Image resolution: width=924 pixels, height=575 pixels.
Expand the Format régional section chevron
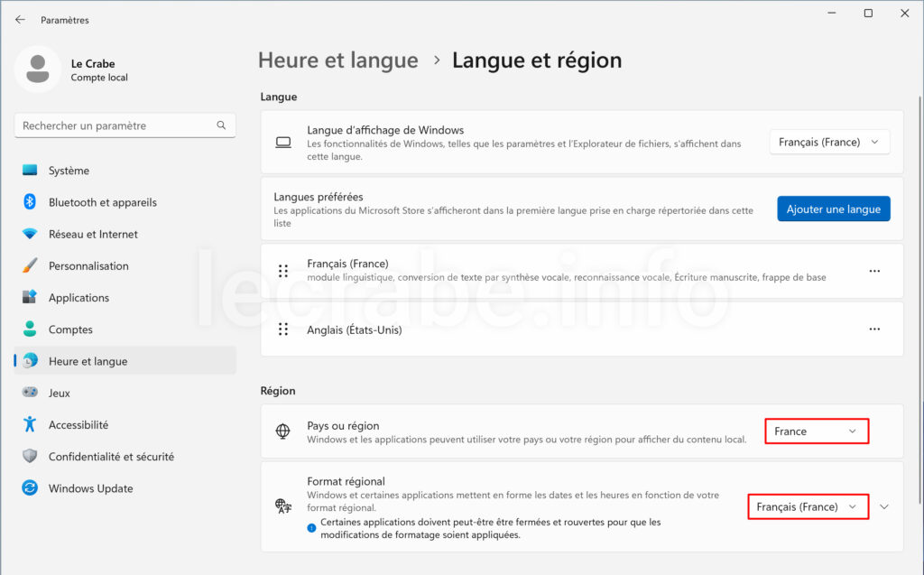(884, 506)
